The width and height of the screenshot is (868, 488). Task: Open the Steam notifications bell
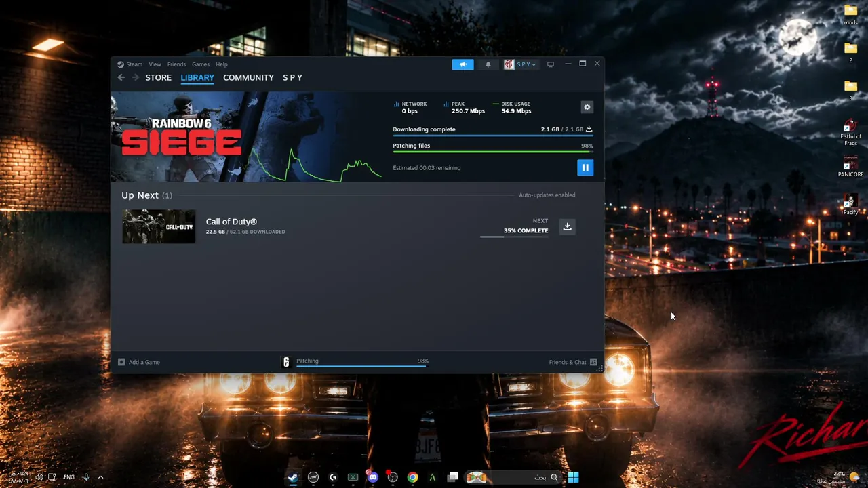pos(488,64)
